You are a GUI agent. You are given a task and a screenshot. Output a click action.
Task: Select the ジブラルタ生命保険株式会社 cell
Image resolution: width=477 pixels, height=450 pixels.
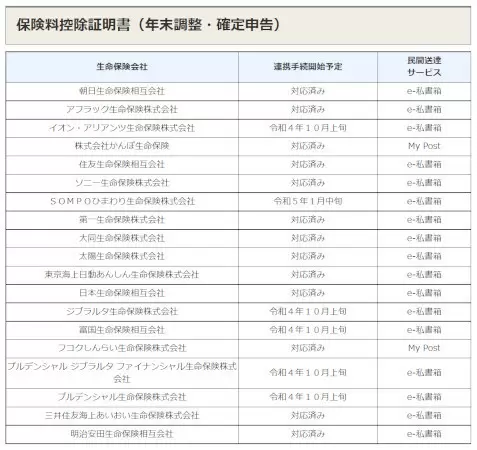tap(122, 311)
